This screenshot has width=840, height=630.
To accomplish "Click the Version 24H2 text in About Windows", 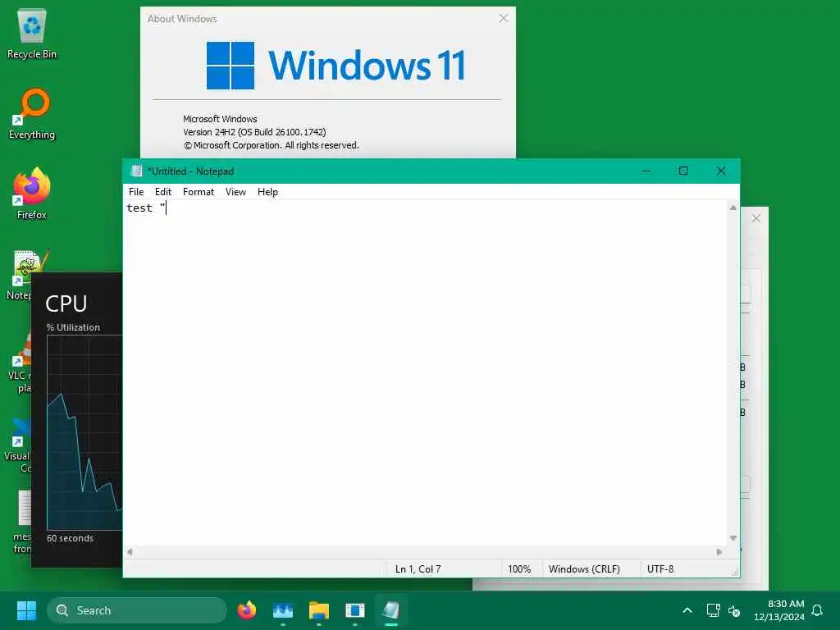I will click(254, 132).
